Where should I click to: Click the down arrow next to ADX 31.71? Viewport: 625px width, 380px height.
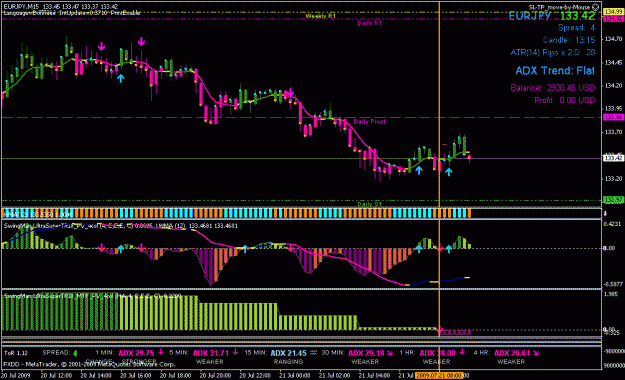[x=235, y=352]
